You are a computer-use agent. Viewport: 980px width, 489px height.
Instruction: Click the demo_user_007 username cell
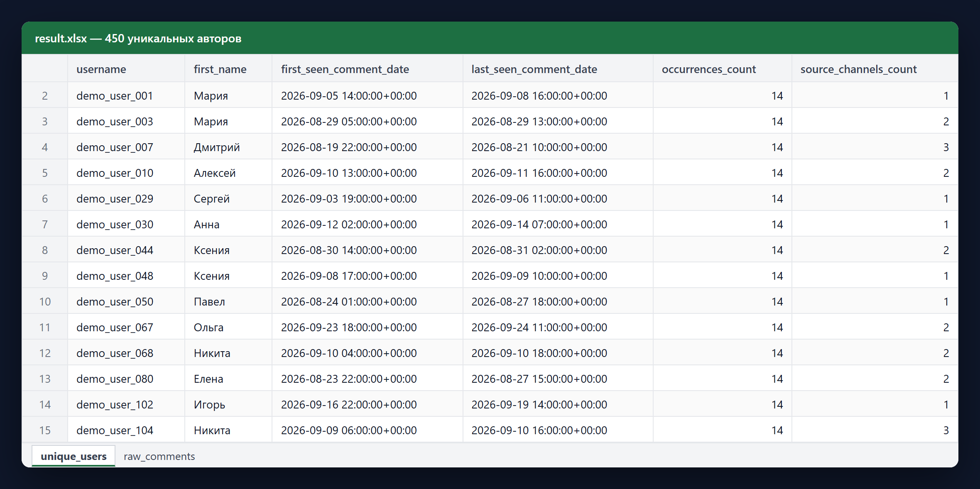pyautogui.click(x=126, y=147)
